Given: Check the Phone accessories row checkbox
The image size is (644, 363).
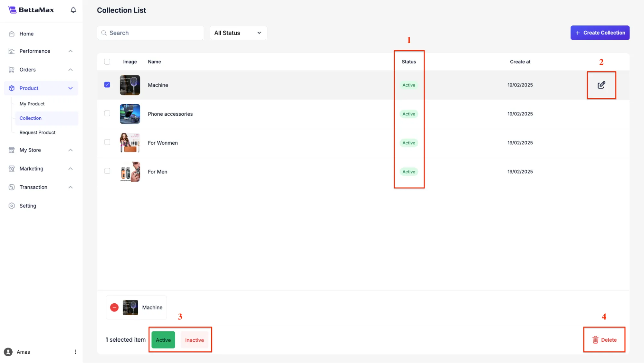Looking at the screenshot, I should point(107,113).
